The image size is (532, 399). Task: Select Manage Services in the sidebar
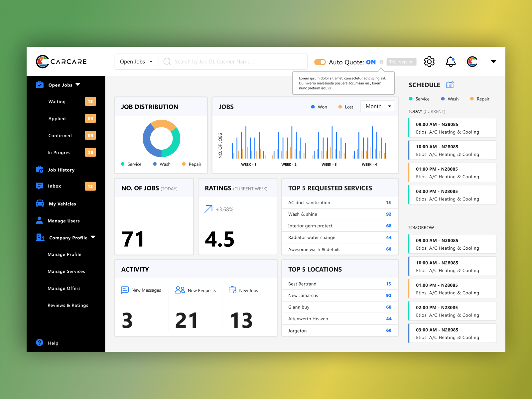(66, 271)
